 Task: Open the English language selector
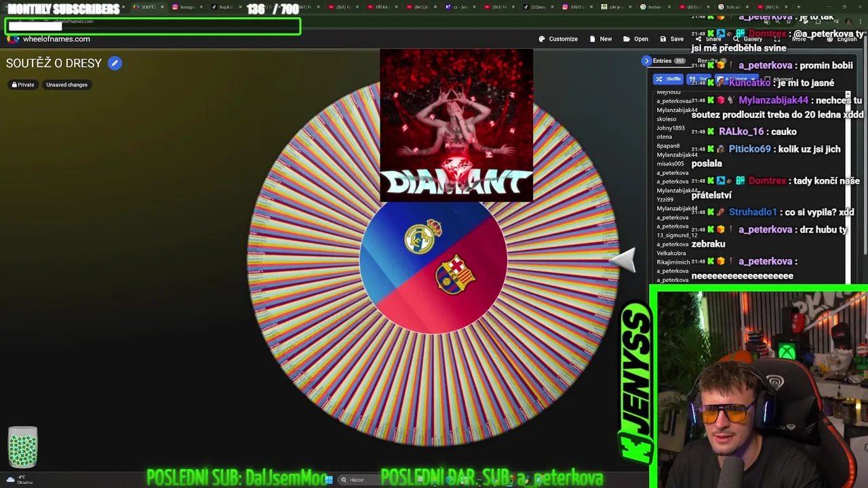pyautogui.click(x=842, y=39)
